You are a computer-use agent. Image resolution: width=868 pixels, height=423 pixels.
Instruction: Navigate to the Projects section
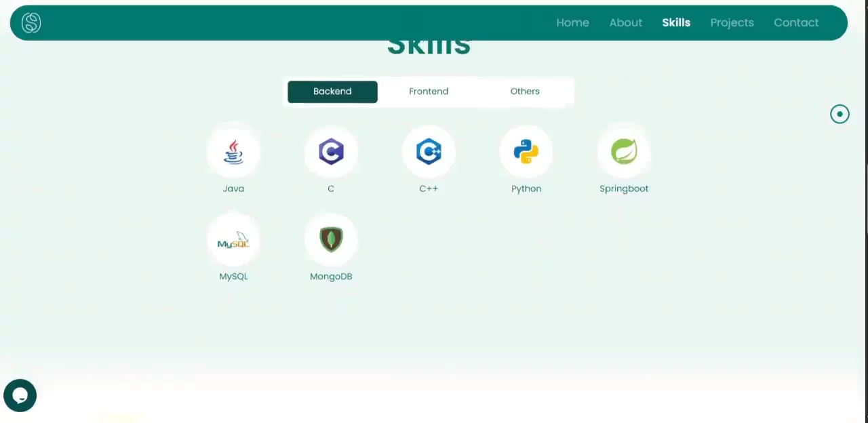pyautogui.click(x=732, y=23)
